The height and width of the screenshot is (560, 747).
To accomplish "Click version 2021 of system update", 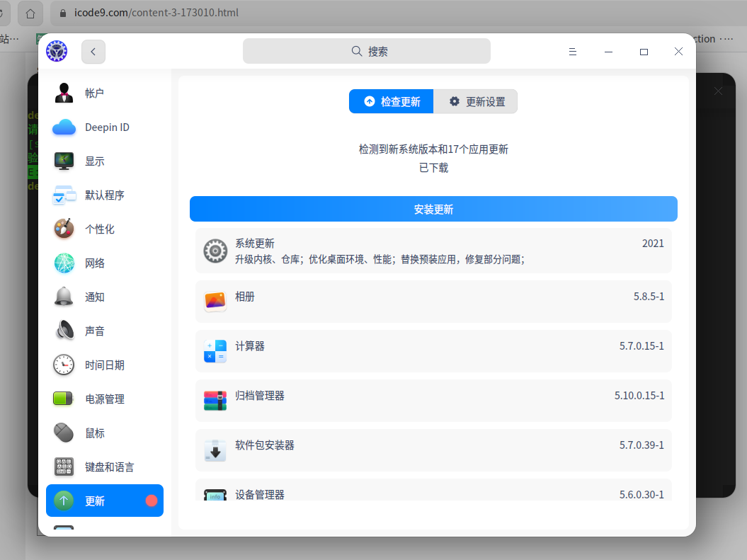I will pos(653,244).
